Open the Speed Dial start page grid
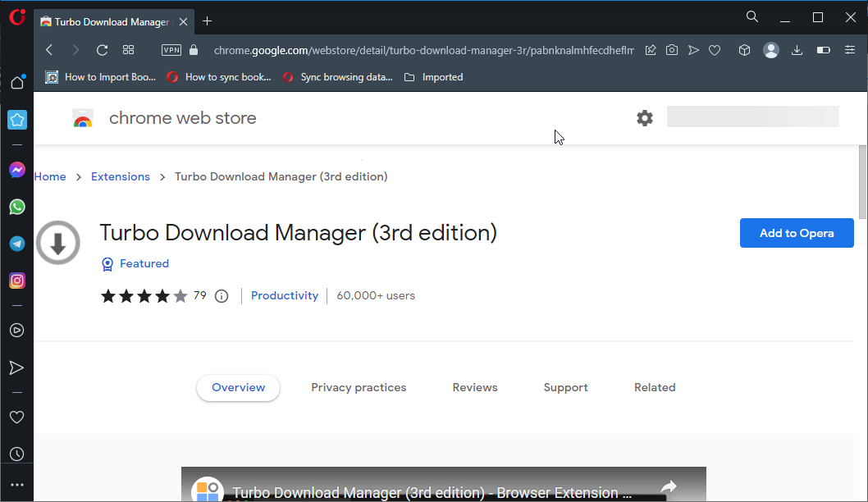The width and height of the screenshot is (868, 502). 129,50
